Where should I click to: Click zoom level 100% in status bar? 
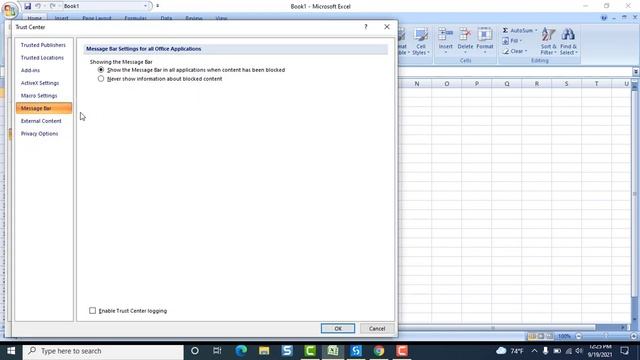564,336
